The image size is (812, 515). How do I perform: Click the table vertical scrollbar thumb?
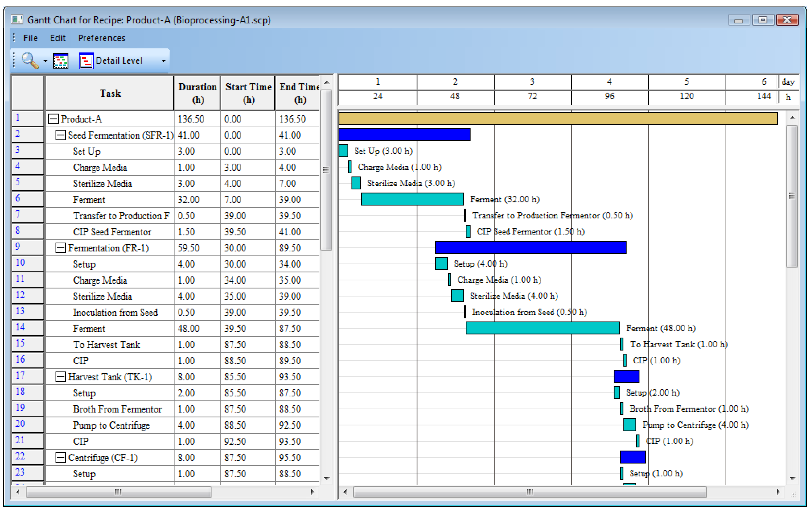coord(326,170)
